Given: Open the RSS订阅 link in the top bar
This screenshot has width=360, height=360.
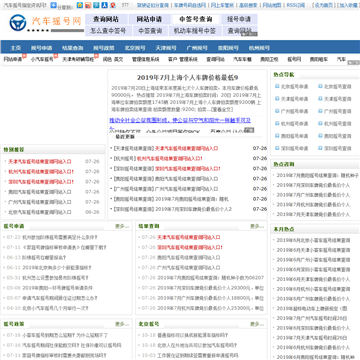Looking at the screenshot, I should [x=296, y=5].
